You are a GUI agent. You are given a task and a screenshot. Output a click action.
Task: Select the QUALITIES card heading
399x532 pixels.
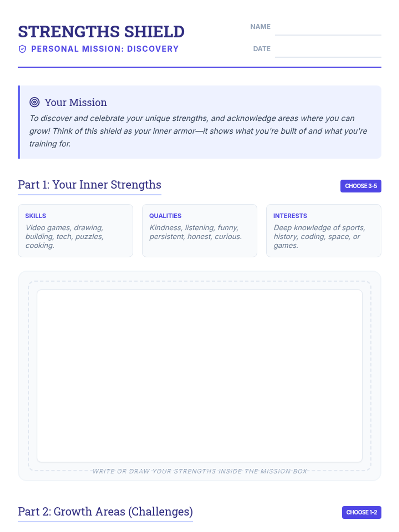tap(165, 216)
